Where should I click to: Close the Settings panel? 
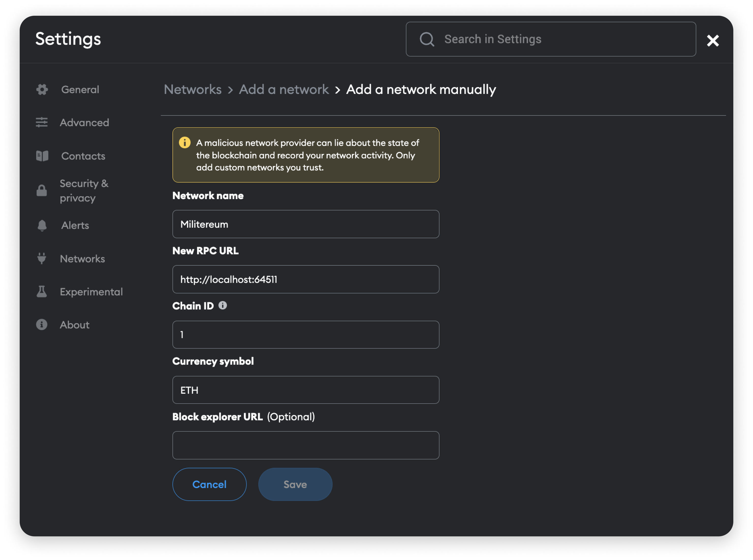point(713,41)
